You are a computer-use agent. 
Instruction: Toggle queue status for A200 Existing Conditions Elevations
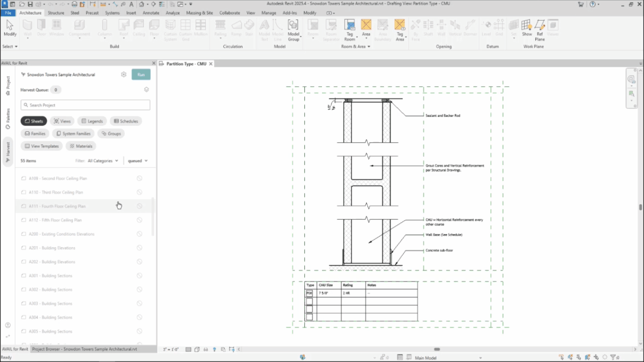pos(139,234)
